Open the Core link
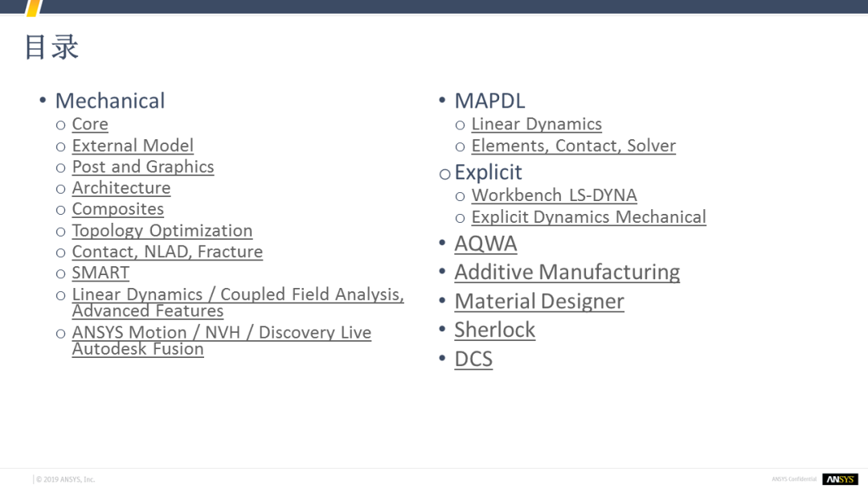Viewport: 868px width, 489px height. pos(89,124)
